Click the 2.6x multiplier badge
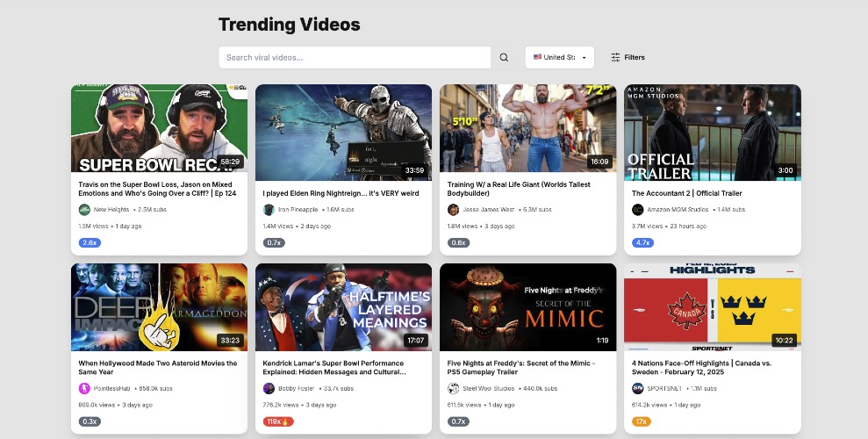 click(90, 242)
